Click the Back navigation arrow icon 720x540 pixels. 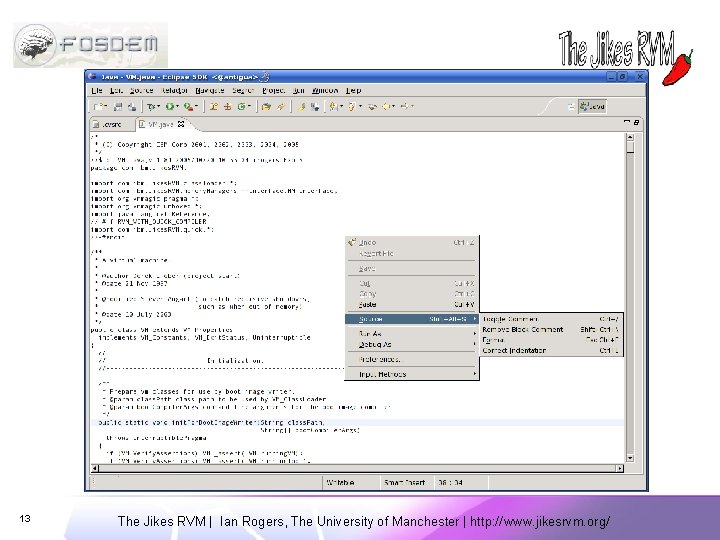coord(386,107)
